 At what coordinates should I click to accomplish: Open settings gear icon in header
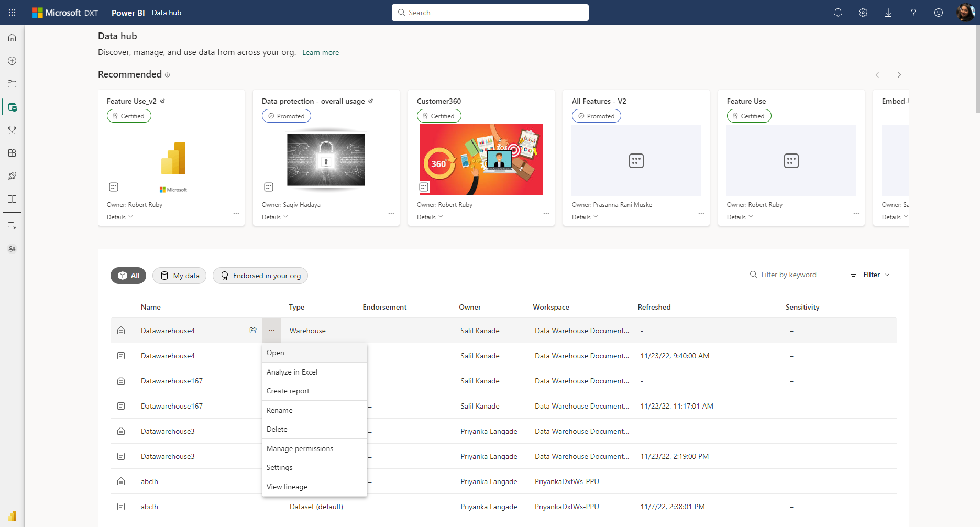(863, 13)
